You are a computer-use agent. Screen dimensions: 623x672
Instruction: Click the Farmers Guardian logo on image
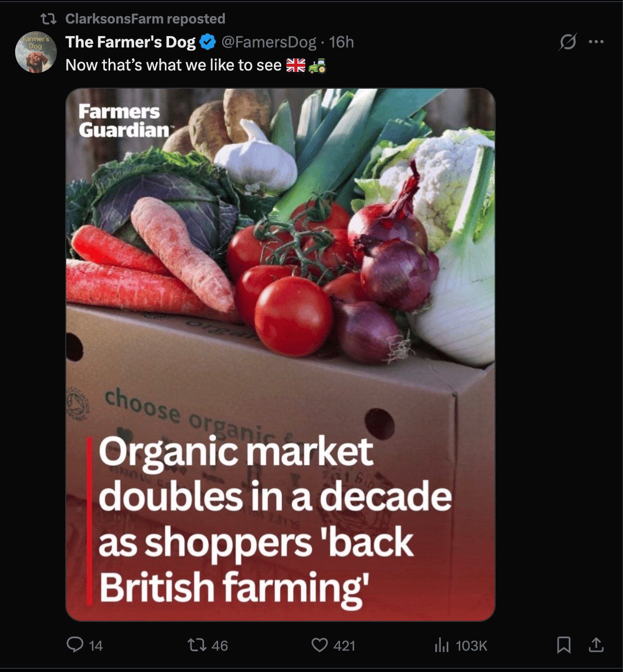(123, 121)
